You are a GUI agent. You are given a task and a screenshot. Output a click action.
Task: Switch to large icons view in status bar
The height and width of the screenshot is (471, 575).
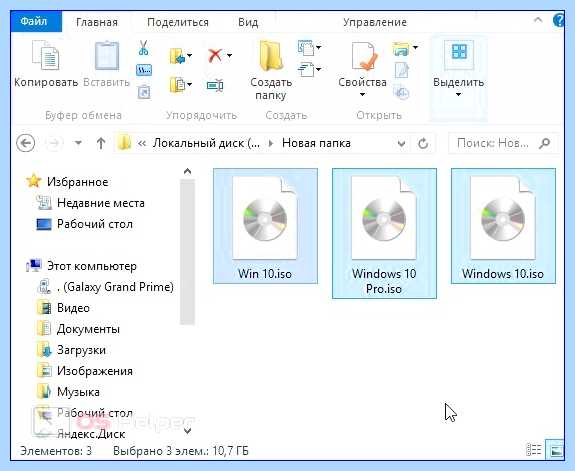tap(555, 450)
